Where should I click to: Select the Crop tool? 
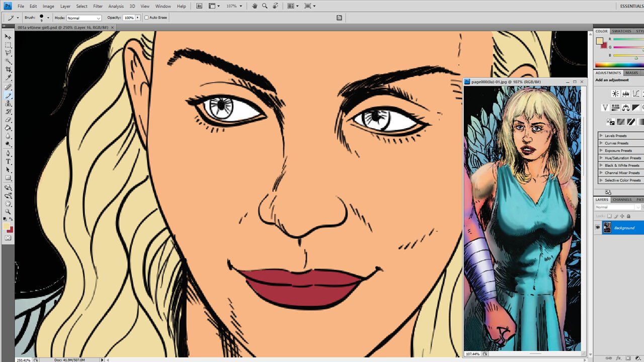[8, 69]
